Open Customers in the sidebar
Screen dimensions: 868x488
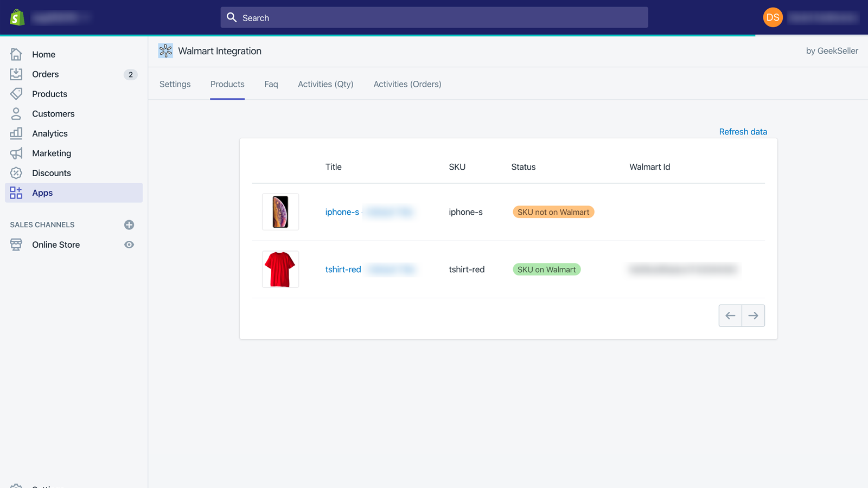pyautogui.click(x=53, y=114)
